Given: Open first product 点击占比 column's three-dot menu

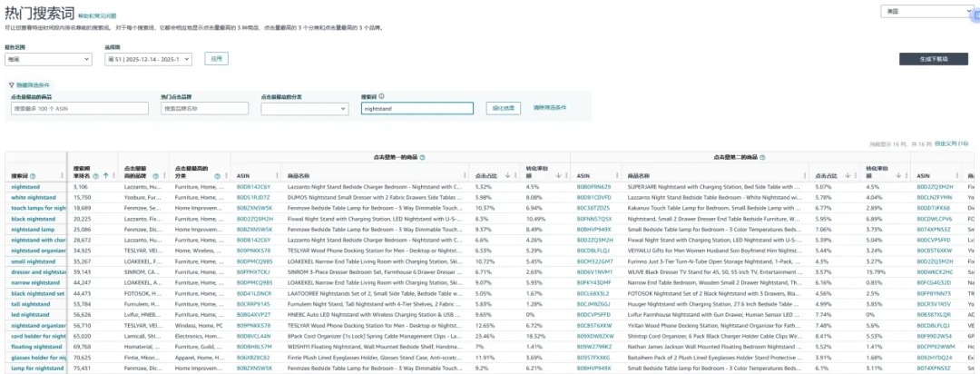Looking at the screenshot, I should pyautogui.click(x=515, y=176).
